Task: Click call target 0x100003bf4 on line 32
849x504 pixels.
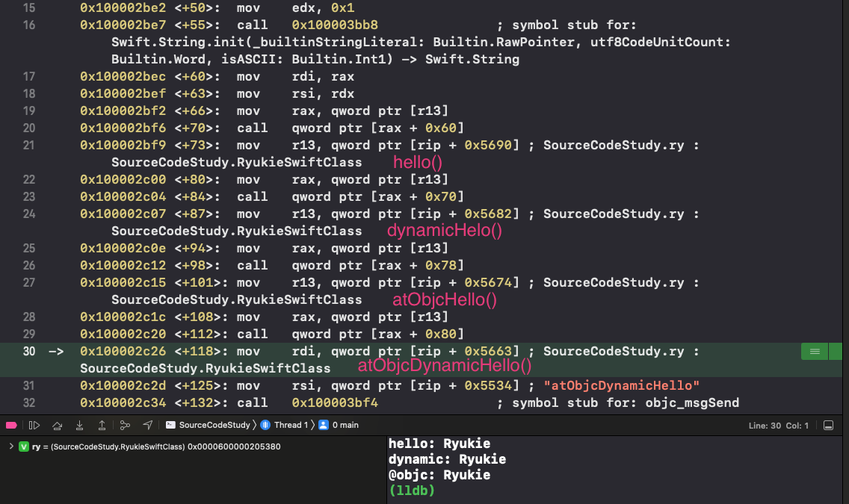Action: 335,403
